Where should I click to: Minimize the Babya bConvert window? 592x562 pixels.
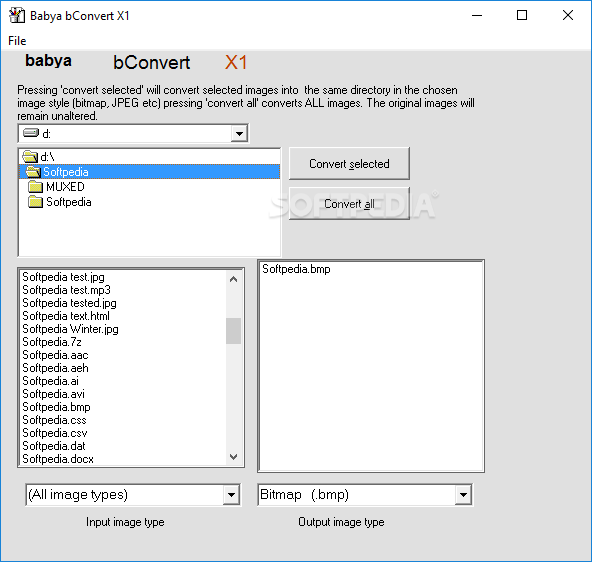(477, 15)
